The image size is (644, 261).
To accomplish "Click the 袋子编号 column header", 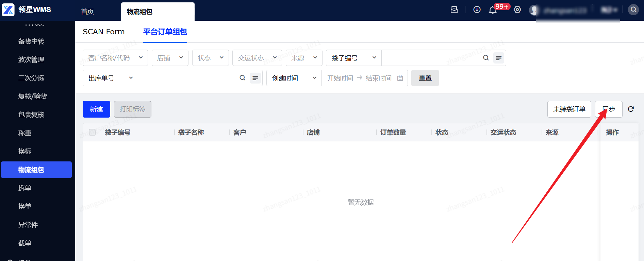I will click(x=117, y=132).
